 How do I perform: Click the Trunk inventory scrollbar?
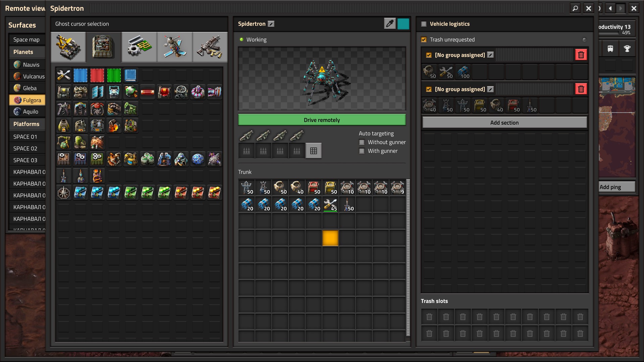(x=408, y=258)
